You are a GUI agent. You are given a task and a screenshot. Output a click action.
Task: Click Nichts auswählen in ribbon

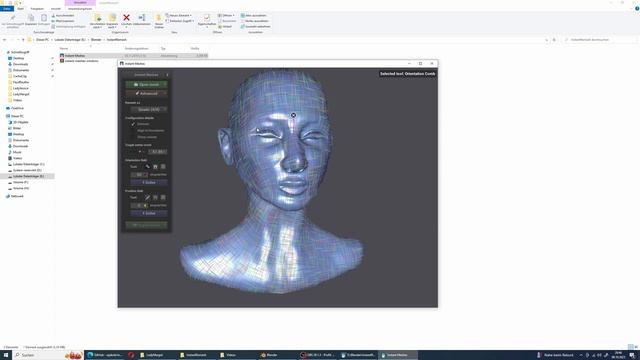click(255, 21)
